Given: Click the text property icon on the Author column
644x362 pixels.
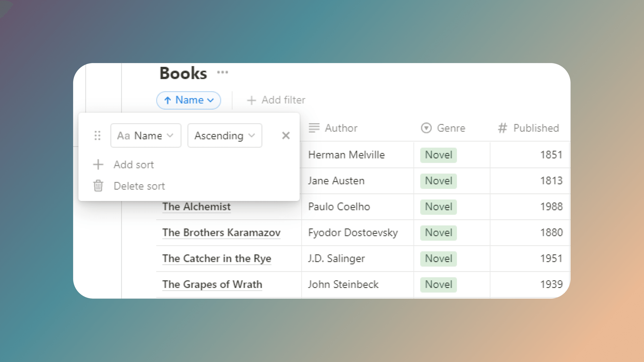Looking at the screenshot, I should click(314, 128).
